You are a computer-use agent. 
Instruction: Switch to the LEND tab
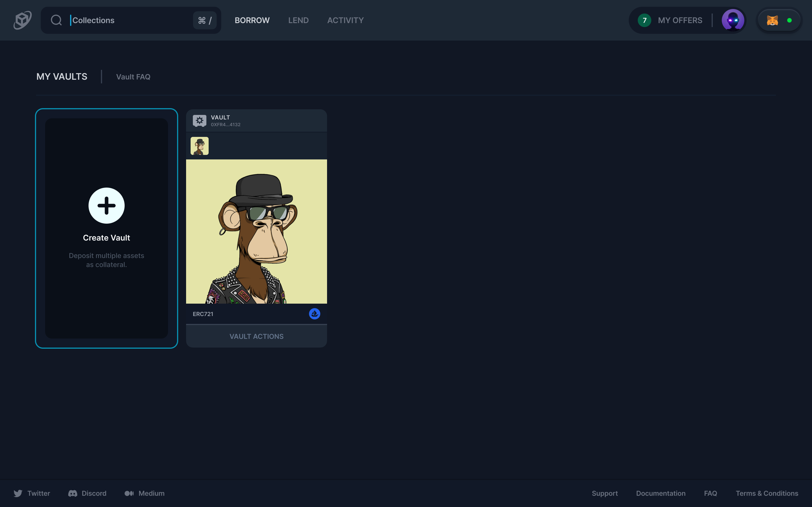coord(298,21)
